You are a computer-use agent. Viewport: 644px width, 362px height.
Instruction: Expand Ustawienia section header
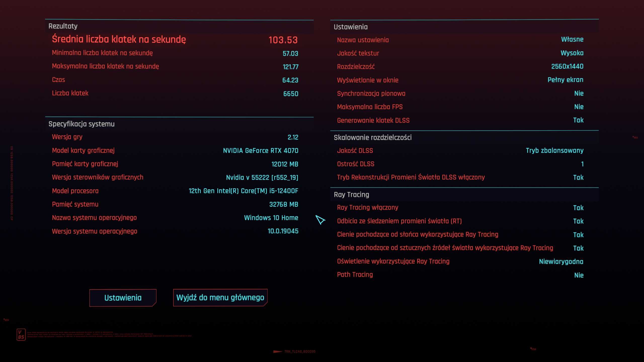tap(350, 26)
